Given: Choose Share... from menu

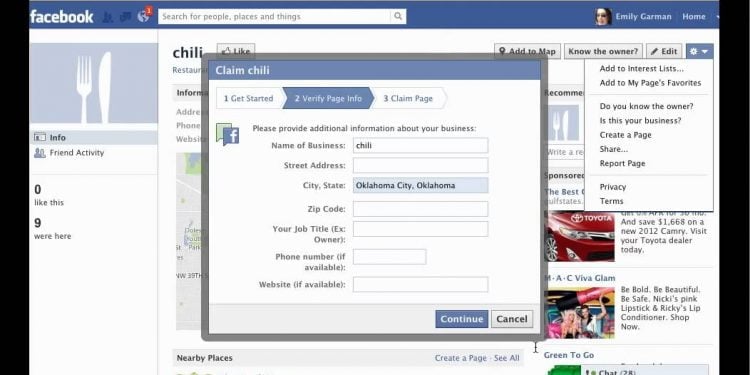Looking at the screenshot, I should coord(614,149).
